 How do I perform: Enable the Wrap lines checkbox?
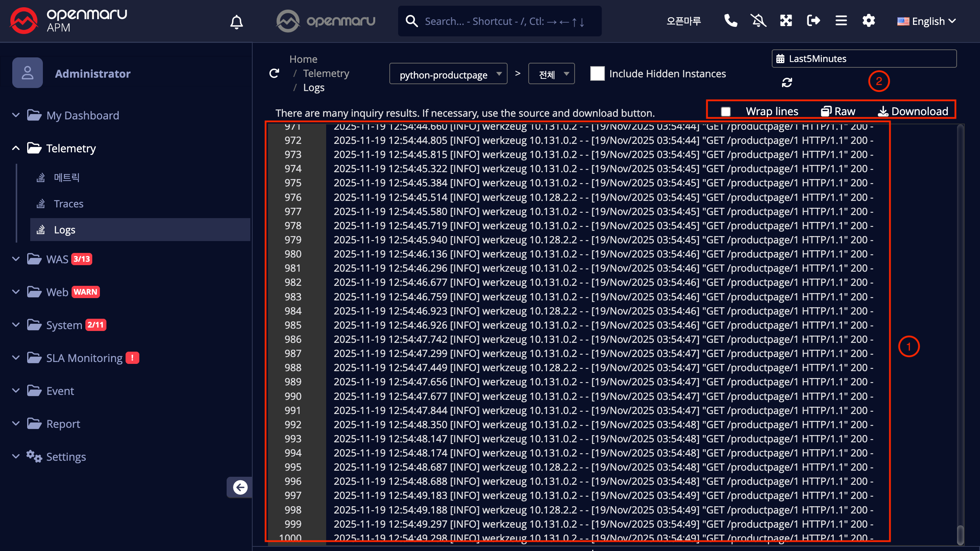point(725,111)
